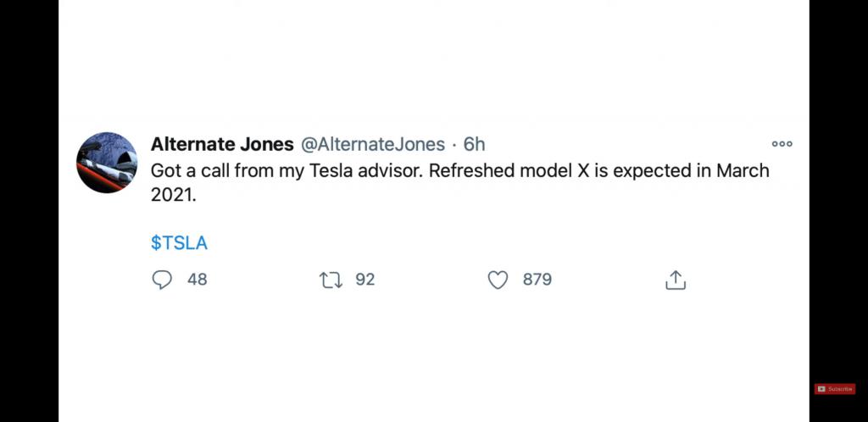868x422 pixels.
Task: Click the reply speech bubble icon
Action: tap(162, 280)
